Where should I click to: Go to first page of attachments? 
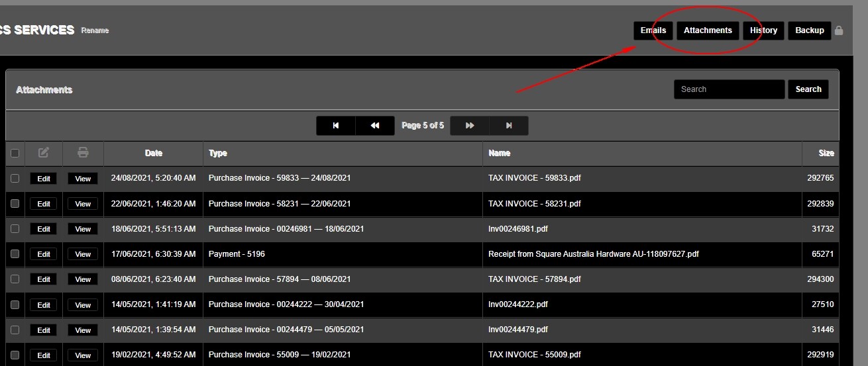[x=336, y=126]
